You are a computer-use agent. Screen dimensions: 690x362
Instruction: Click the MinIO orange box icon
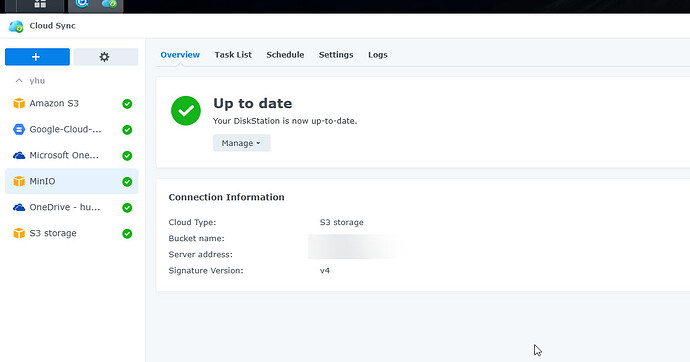(x=19, y=181)
